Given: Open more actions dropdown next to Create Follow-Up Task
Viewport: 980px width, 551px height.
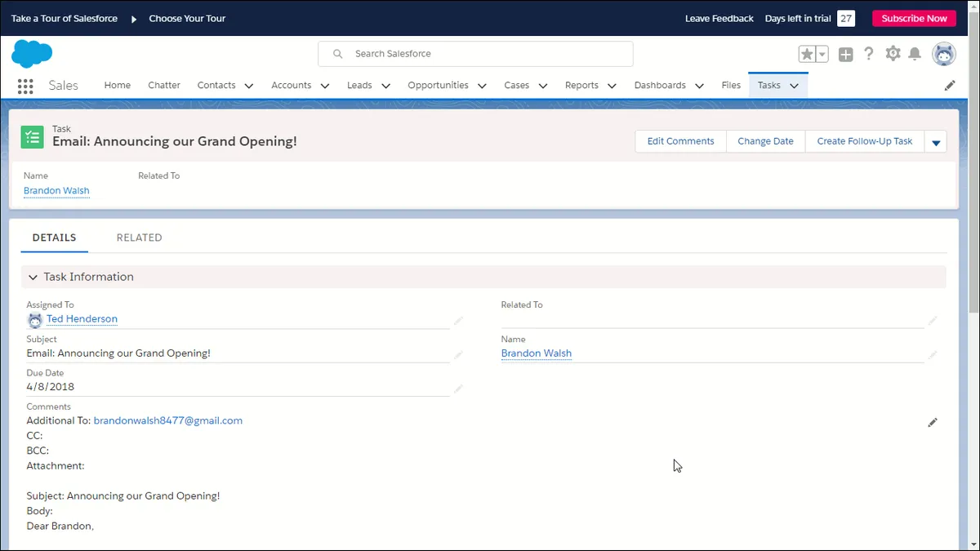Looking at the screenshot, I should click(936, 142).
